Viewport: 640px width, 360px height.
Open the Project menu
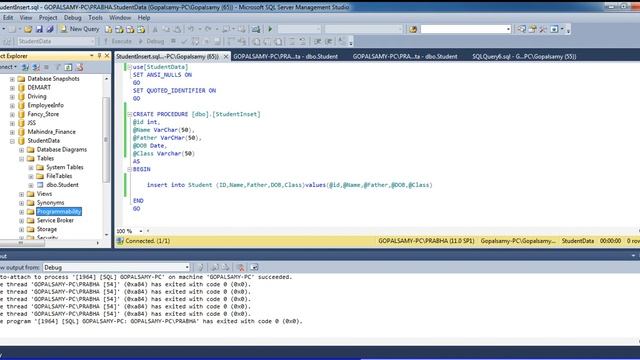[48, 18]
